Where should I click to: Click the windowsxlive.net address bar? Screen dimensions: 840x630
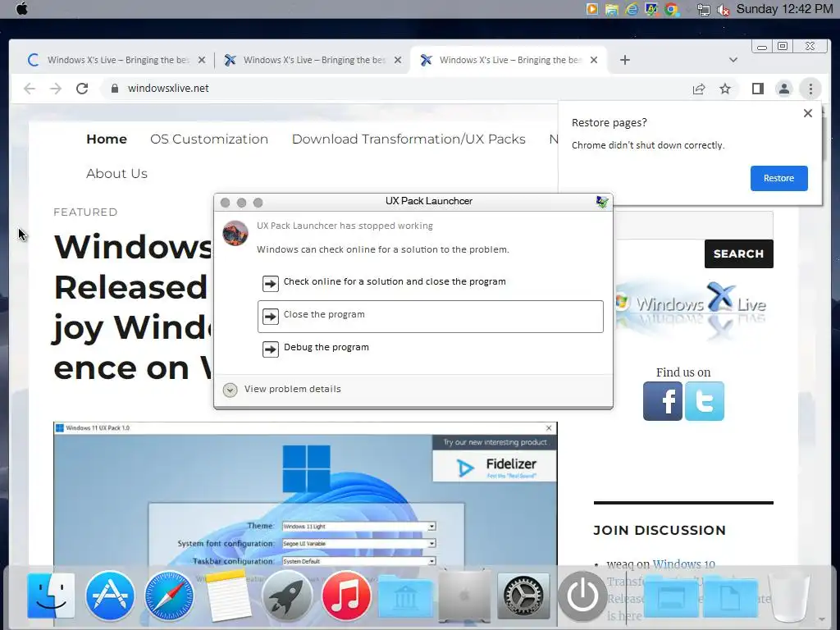coord(396,89)
